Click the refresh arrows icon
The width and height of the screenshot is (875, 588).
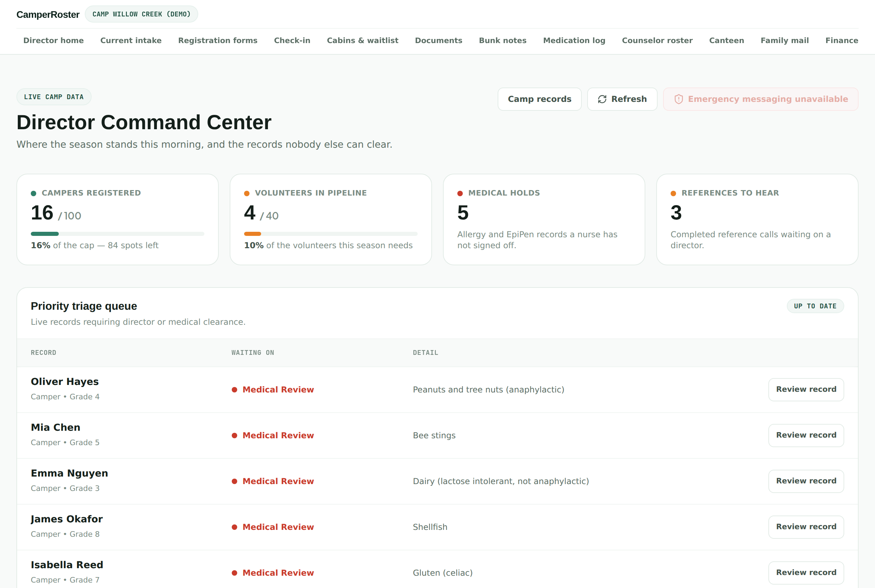[602, 99]
